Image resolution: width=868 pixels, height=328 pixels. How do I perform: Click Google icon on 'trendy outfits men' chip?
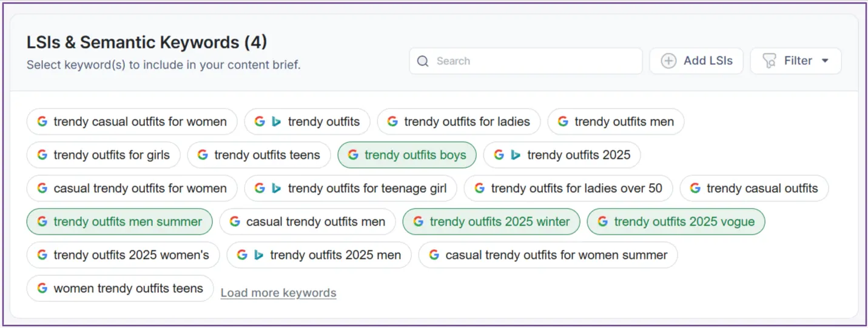click(563, 122)
